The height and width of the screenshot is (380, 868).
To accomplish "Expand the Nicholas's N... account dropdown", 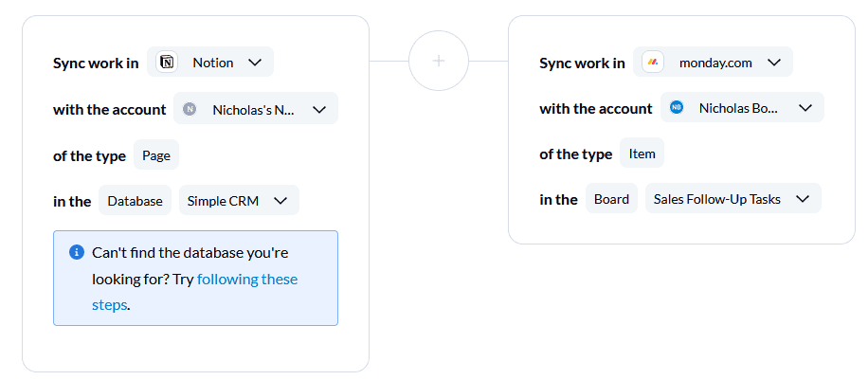I will (256, 109).
